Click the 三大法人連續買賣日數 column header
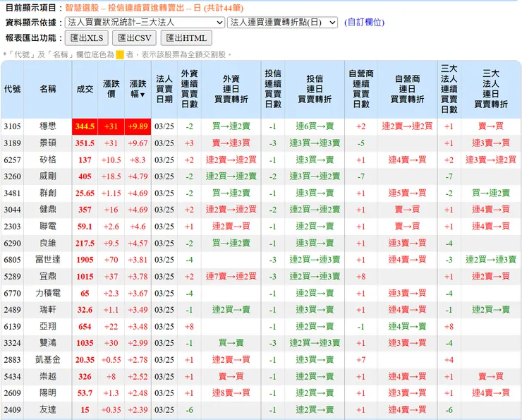Image resolution: width=522 pixels, height=420 pixels. pyautogui.click(x=449, y=89)
